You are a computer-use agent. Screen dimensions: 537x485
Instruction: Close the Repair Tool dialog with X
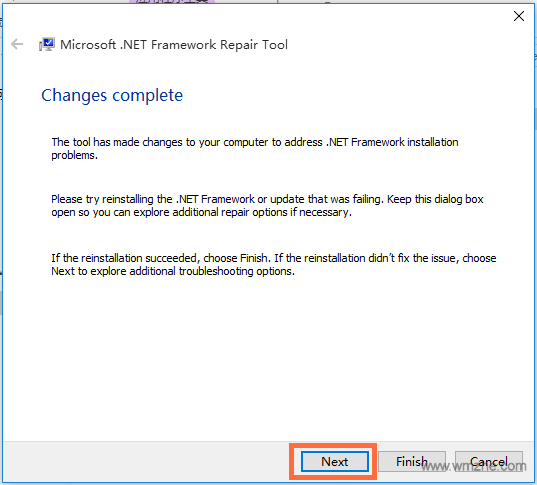coord(519,16)
